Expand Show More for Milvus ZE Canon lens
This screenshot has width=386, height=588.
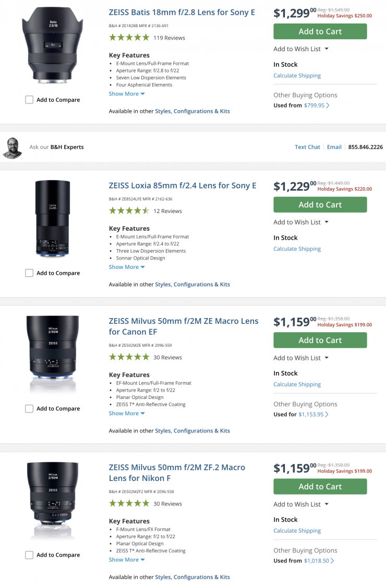tap(127, 414)
